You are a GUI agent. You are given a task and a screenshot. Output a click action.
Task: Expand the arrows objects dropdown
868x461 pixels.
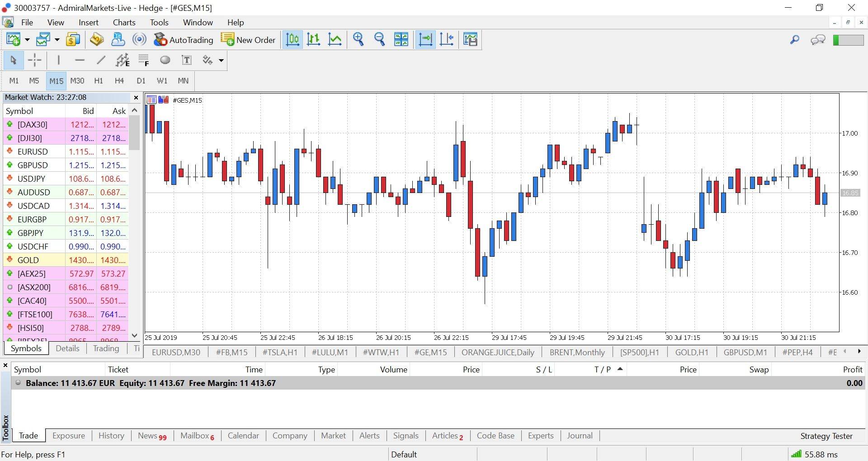221,60
